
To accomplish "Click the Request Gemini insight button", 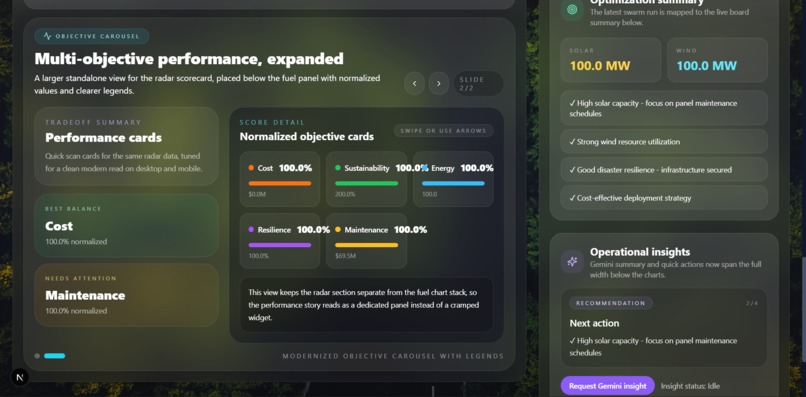I will click(608, 386).
